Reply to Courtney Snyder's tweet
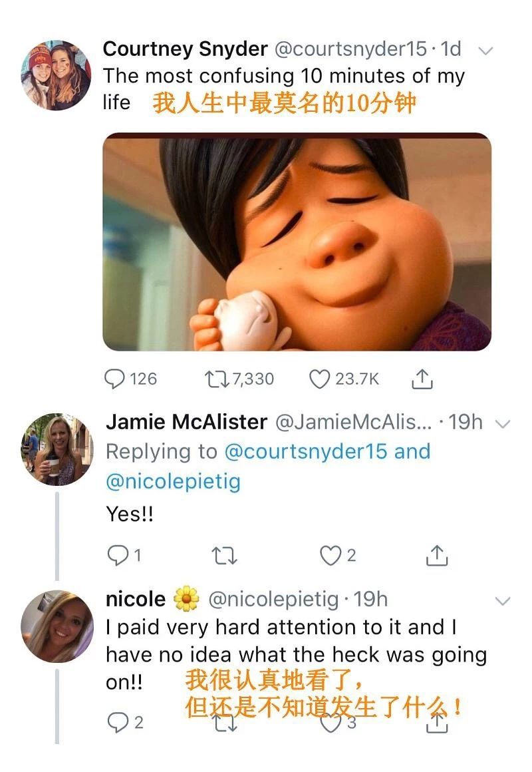Viewport: 532px width, 772px height. coord(114,379)
